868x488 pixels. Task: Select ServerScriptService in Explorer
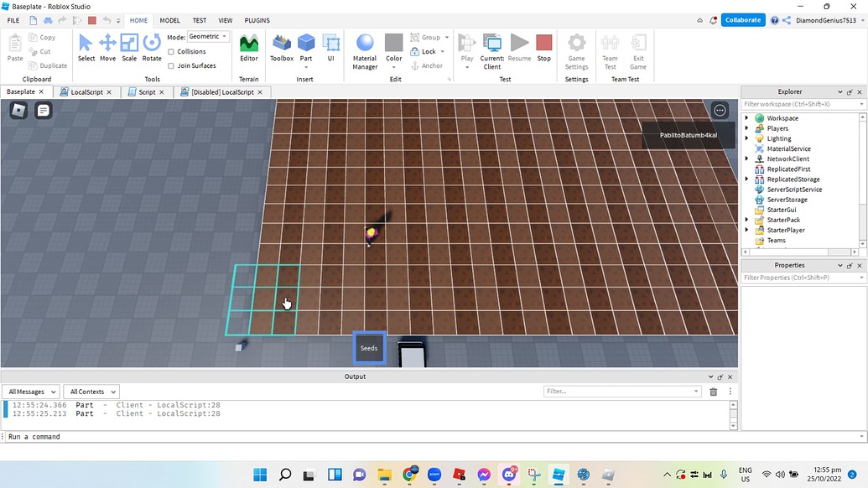point(794,189)
